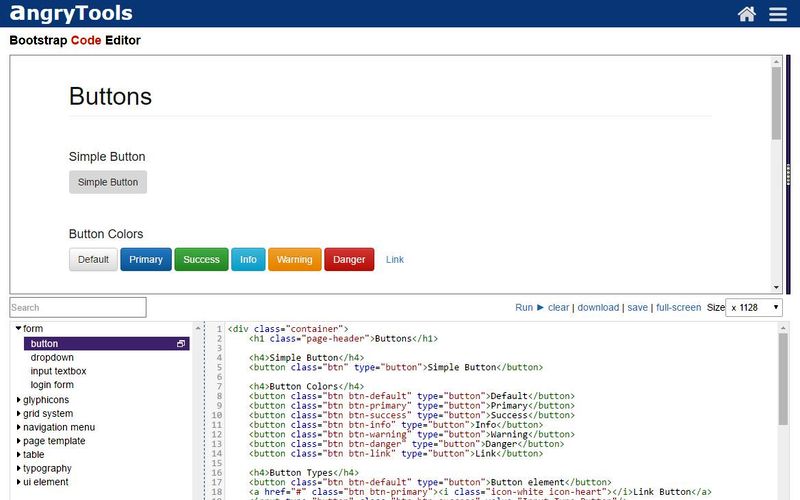Screen dimensions: 800x500
Task: Click the Run link
Action: tap(523, 308)
